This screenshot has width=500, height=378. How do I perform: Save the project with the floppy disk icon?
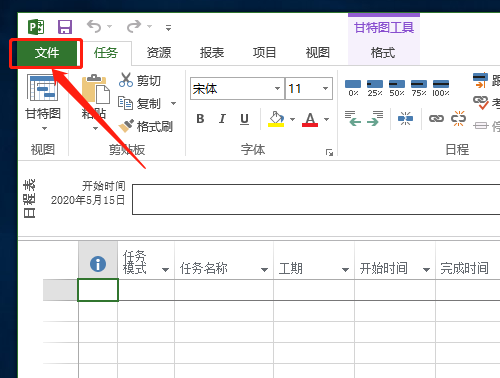tap(65, 27)
